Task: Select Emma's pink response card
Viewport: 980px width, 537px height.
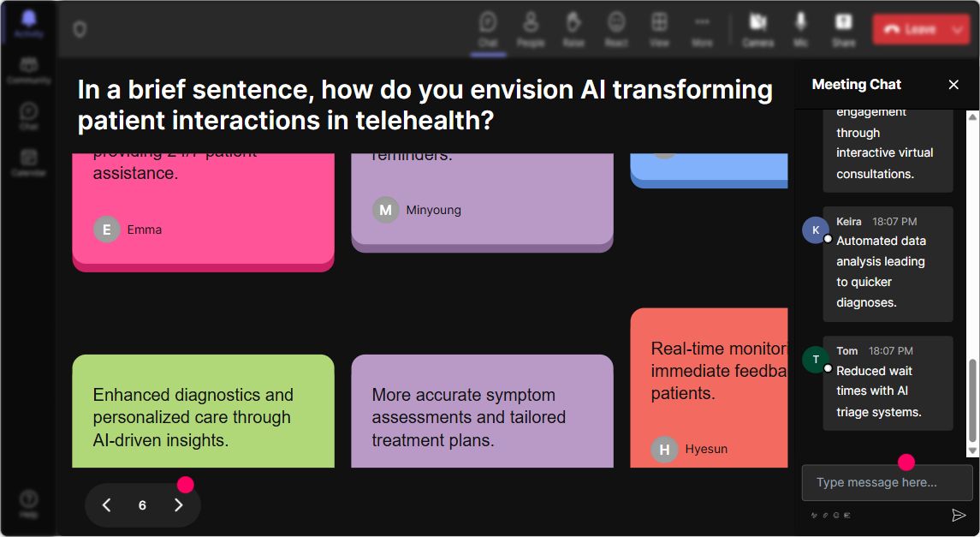Action: coord(203,212)
